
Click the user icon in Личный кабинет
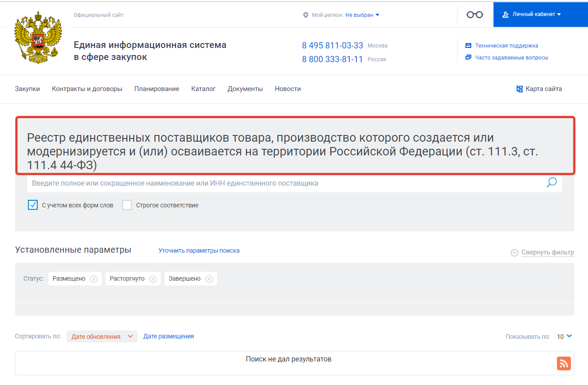[x=505, y=15]
